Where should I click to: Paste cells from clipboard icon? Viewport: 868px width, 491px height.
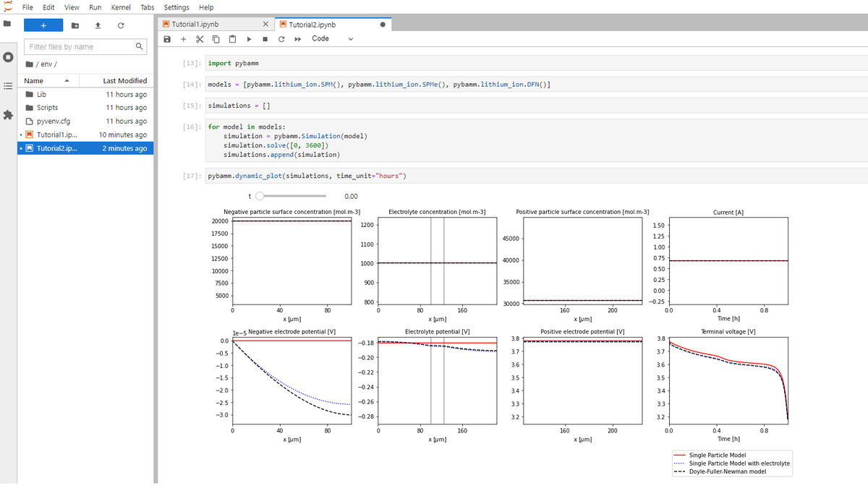click(232, 39)
